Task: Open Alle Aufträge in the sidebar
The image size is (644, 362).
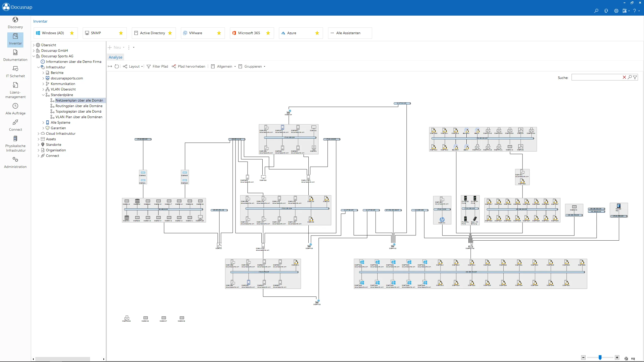Action: coord(15,109)
